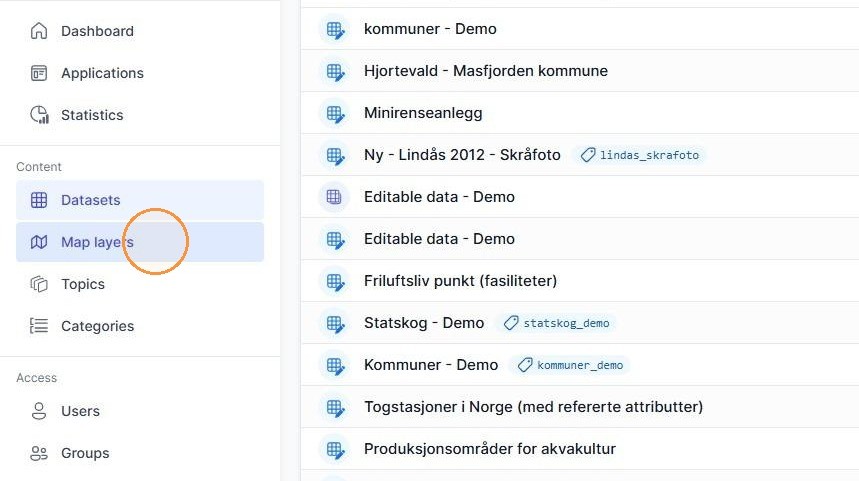Screen dimensions: 859x481
Task: Click the lindas_skrafoto tag text
Action: (649, 156)
